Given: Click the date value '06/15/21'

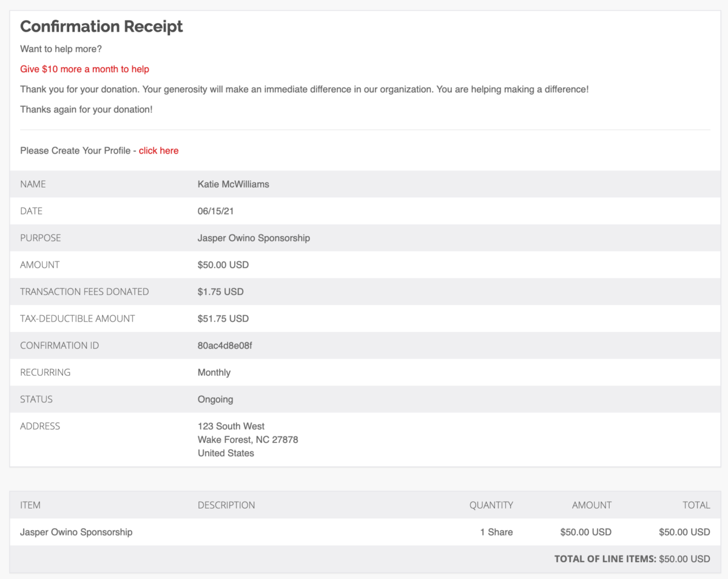Looking at the screenshot, I should coord(217,211).
